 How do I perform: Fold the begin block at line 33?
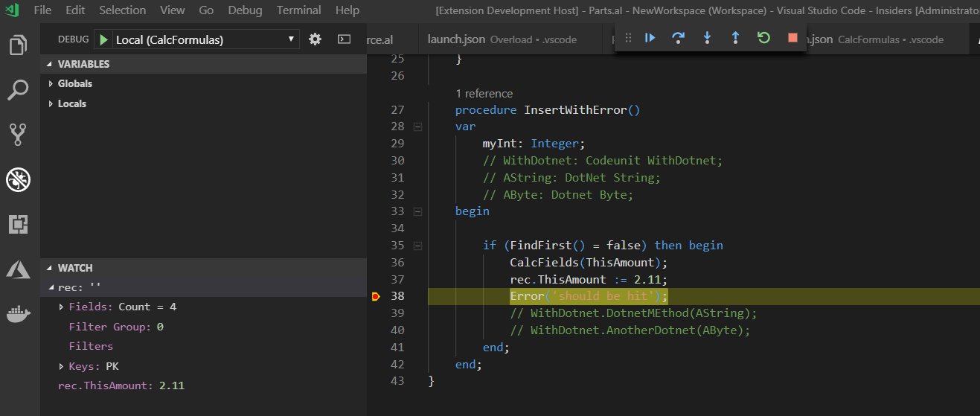coord(417,211)
